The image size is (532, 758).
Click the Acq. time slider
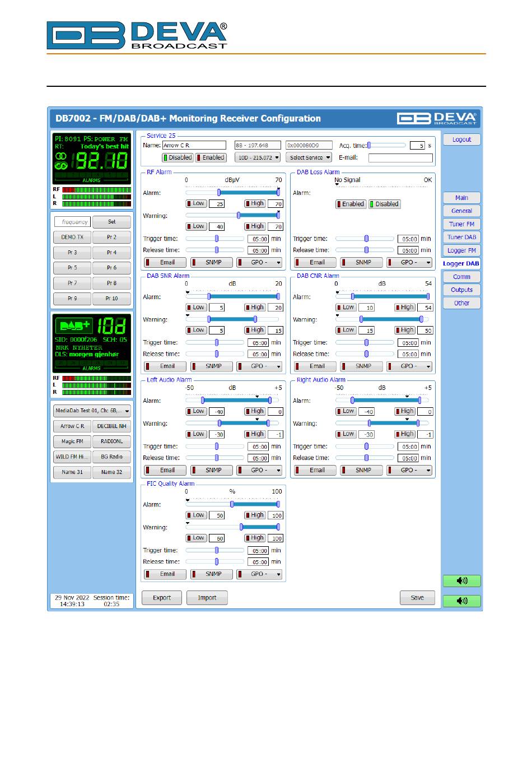386,145
